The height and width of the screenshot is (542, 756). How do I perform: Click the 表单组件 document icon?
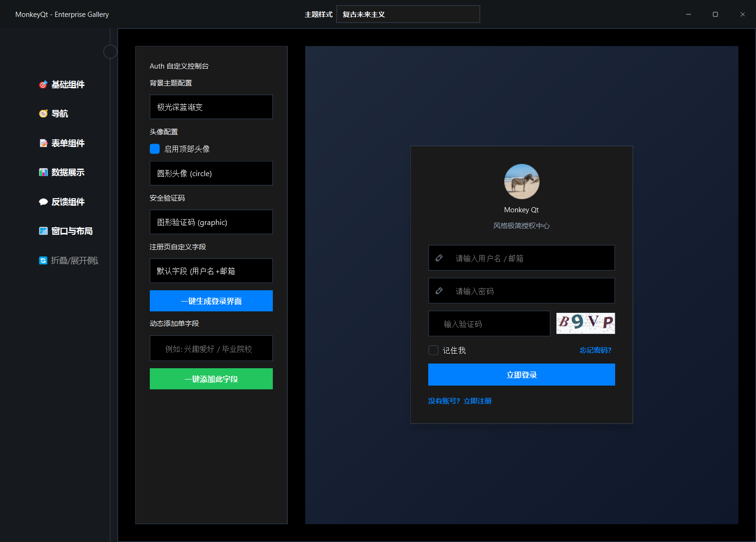(x=43, y=143)
